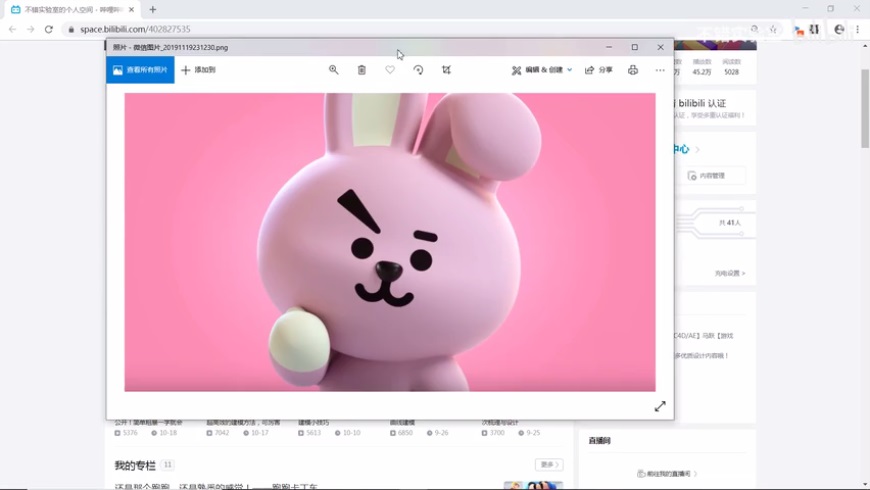The height and width of the screenshot is (490, 870).
Task: Click the dark extension icon beside the profile avatar
Action: tap(815, 29)
